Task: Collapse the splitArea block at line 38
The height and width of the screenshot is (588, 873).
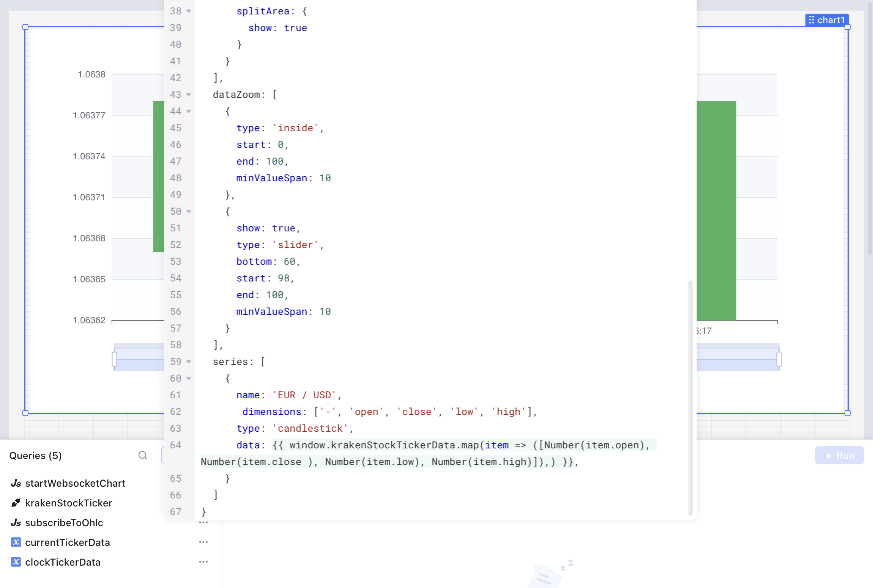Action: click(x=189, y=11)
